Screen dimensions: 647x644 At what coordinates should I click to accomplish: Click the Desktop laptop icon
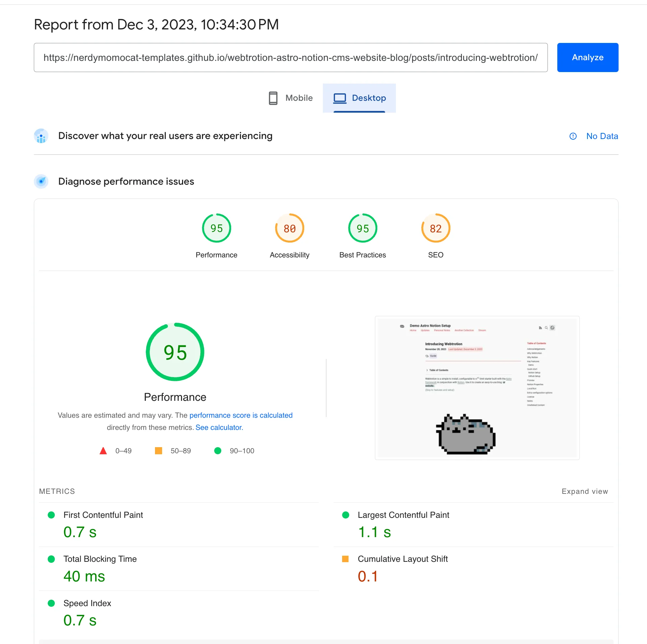(x=340, y=98)
